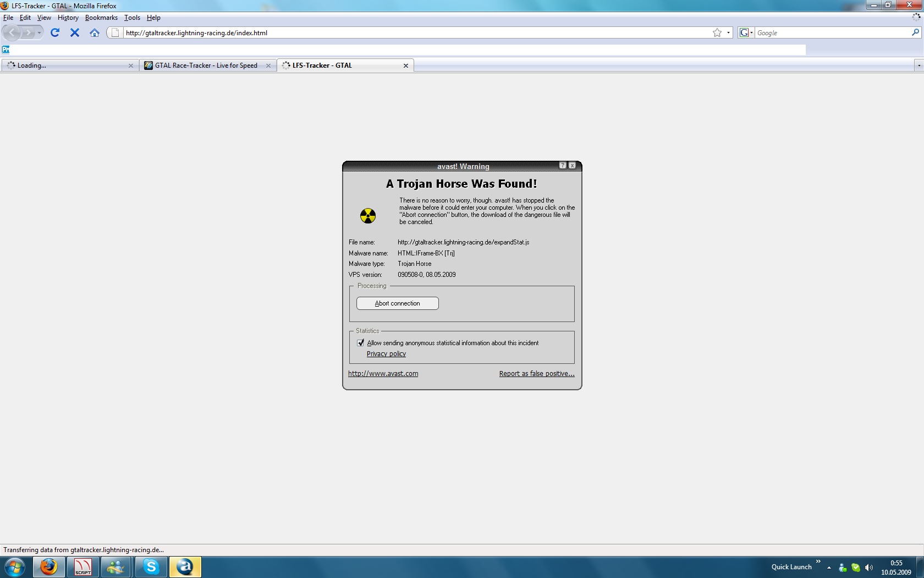
Task: Go to the Firefox home page
Action: pyautogui.click(x=95, y=32)
